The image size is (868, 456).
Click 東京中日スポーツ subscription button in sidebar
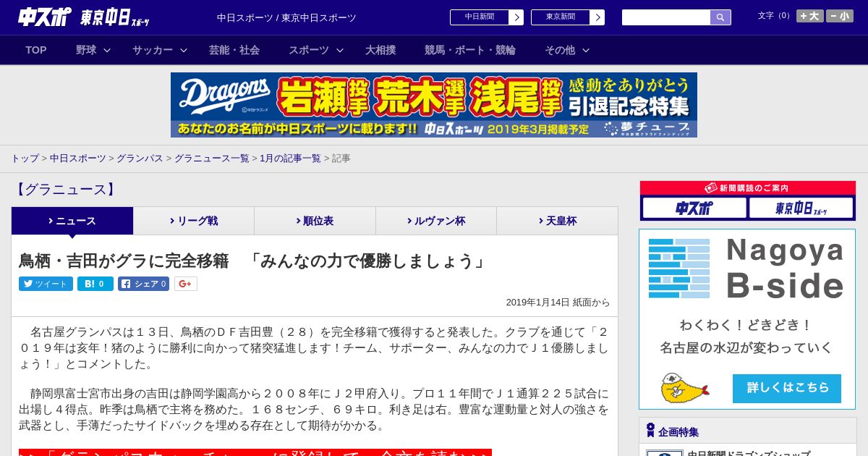tap(801, 208)
